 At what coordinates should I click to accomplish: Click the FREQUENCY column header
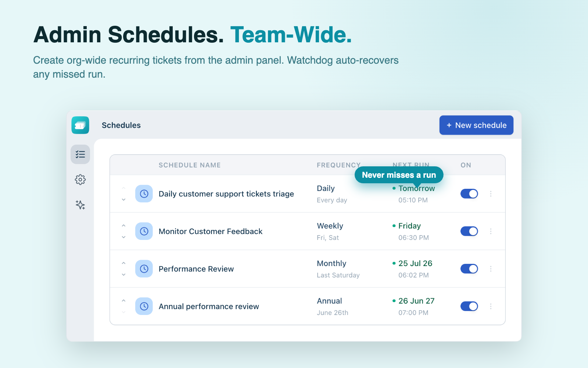[x=338, y=165]
